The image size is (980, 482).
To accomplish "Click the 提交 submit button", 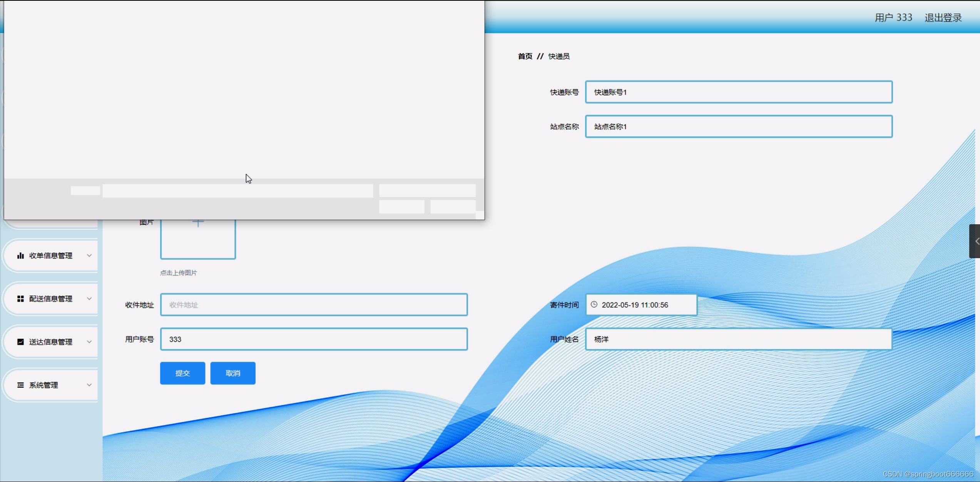I will [x=182, y=373].
